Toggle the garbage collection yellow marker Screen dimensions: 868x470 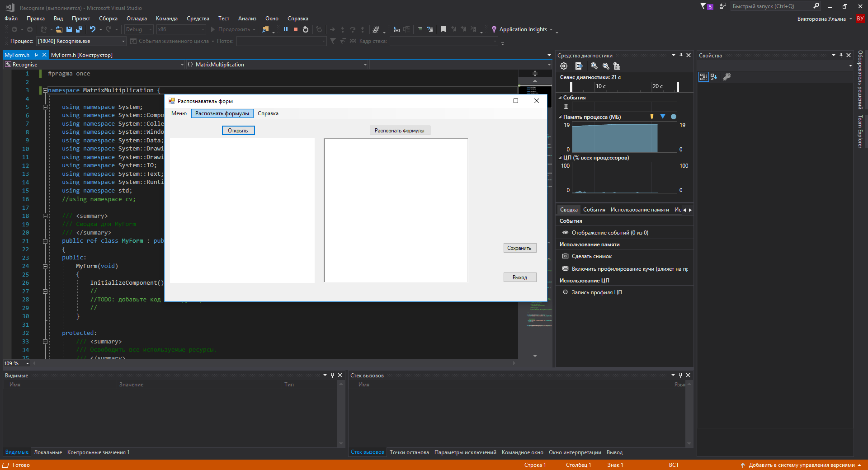click(651, 117)
